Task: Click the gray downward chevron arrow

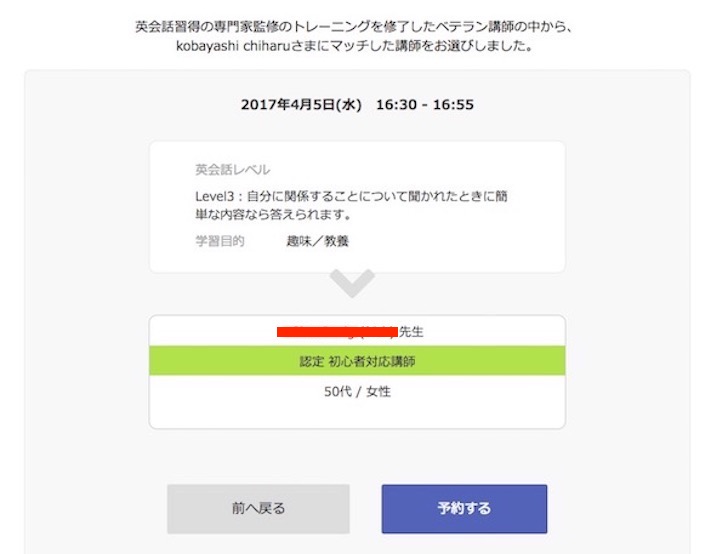Action: tap(352, 283)
